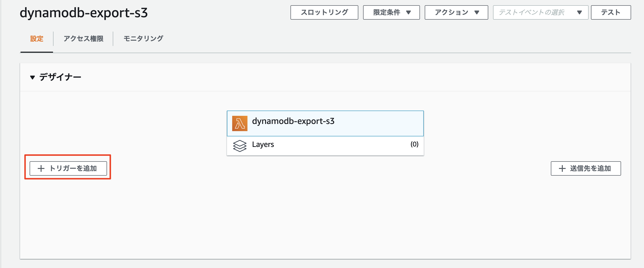
Task: Click the デザイナー heading text
Action: 60,77
